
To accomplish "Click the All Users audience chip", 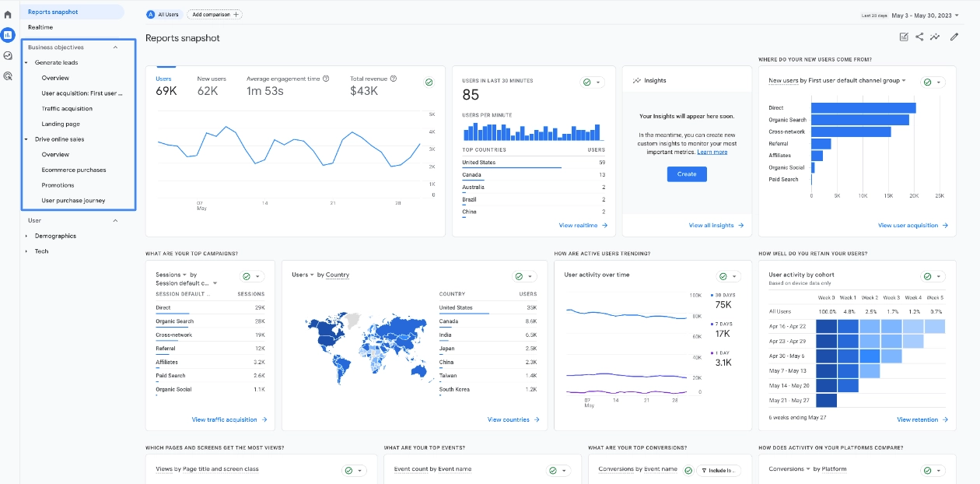I will (163, 14).
